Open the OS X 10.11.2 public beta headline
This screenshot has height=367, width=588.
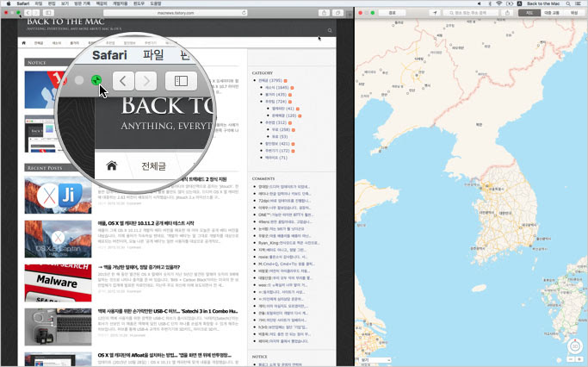145,223
